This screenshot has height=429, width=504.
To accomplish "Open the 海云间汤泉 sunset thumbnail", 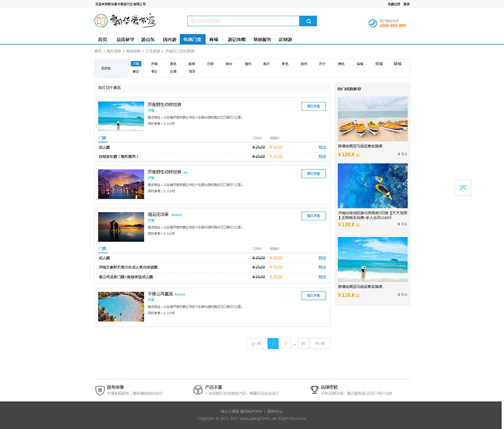I will pos(121,226).
